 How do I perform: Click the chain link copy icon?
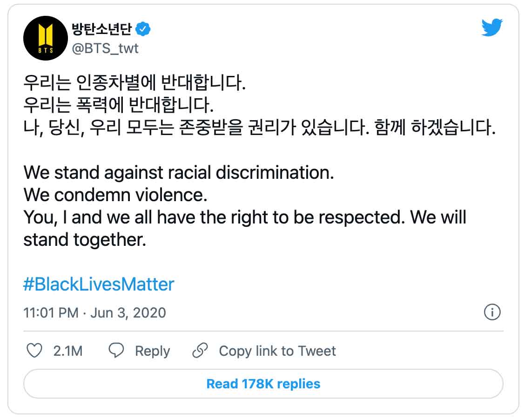click(200, 351)
